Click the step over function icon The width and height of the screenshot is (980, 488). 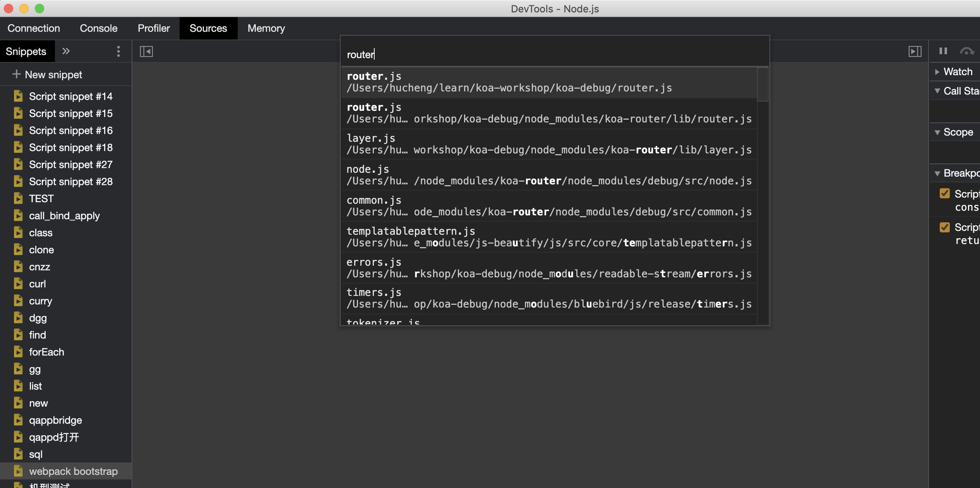click(966, 51)
